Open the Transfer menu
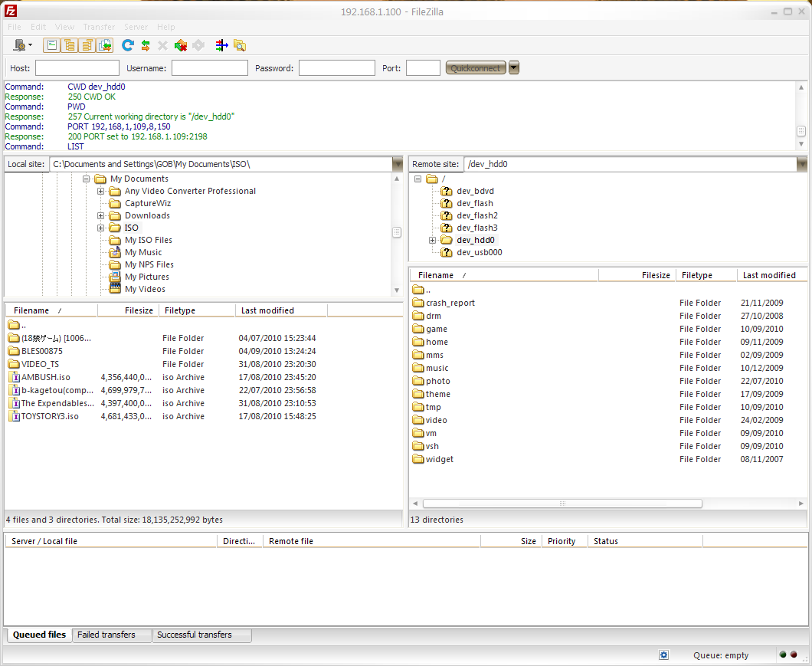Image resolution: width=812 pixels, height=666 pixels. [99, 27]
